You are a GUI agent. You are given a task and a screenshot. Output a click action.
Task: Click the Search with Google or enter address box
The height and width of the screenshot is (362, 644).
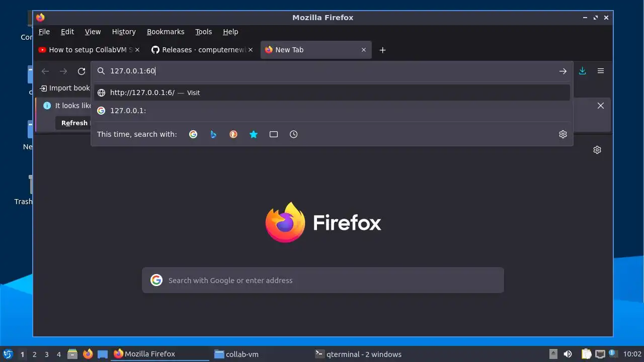tap(323, 280)
